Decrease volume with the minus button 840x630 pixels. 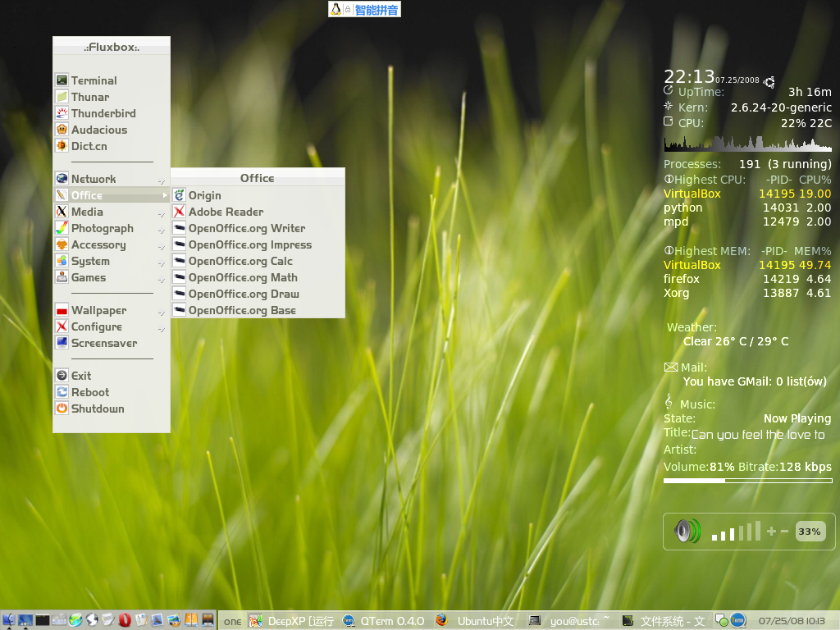point(784,531)
